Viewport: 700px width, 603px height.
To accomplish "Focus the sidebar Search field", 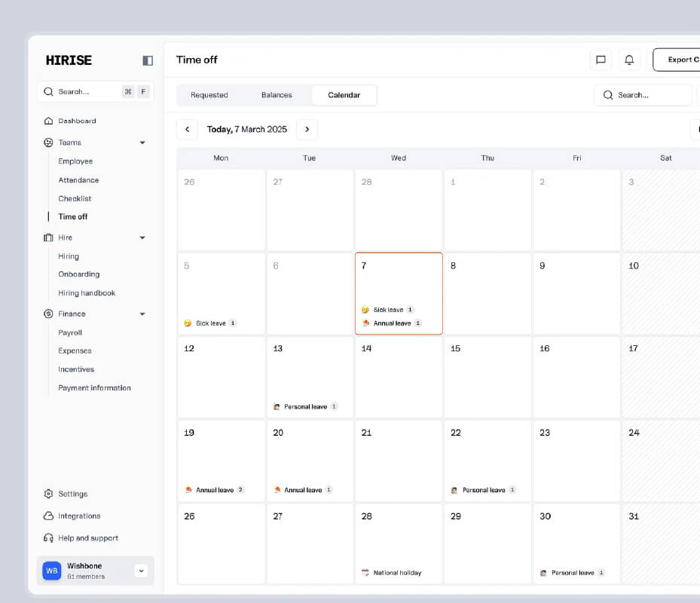I will pos(96,91).
